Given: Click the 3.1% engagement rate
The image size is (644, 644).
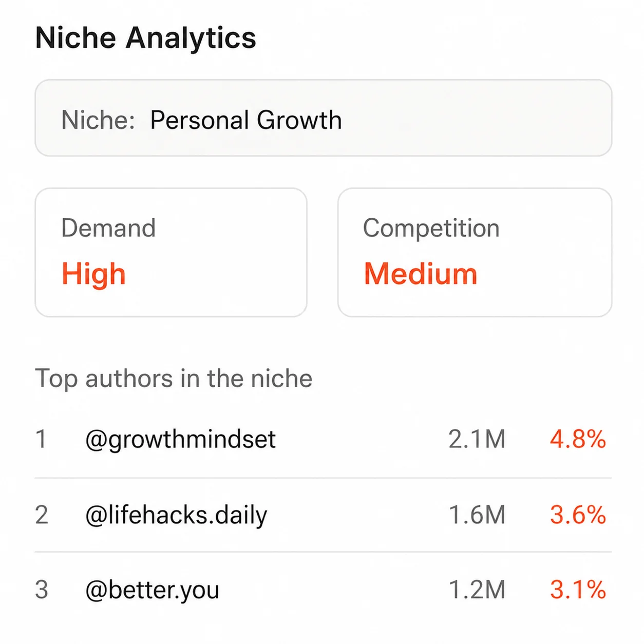Looking at the screenshot, I should [577, 589].
